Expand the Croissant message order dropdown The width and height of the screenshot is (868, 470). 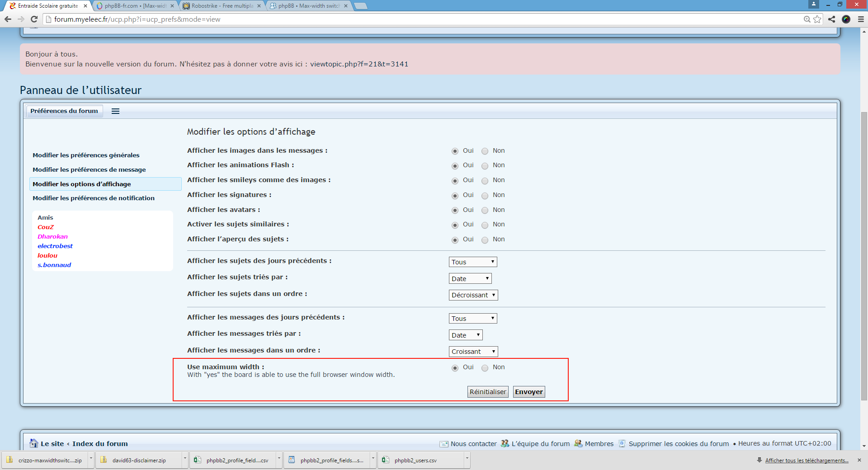pos(473,352)
